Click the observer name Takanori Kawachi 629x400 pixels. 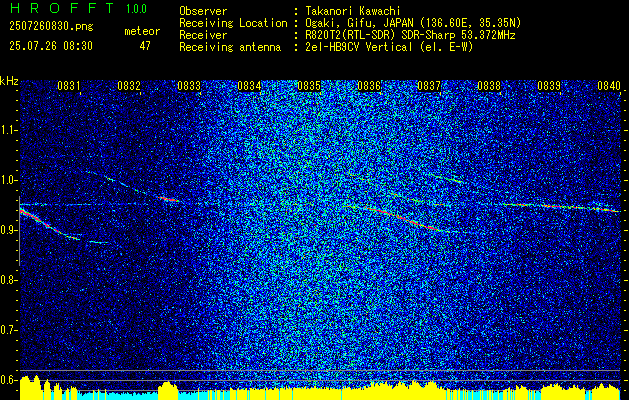pos(353,11)
